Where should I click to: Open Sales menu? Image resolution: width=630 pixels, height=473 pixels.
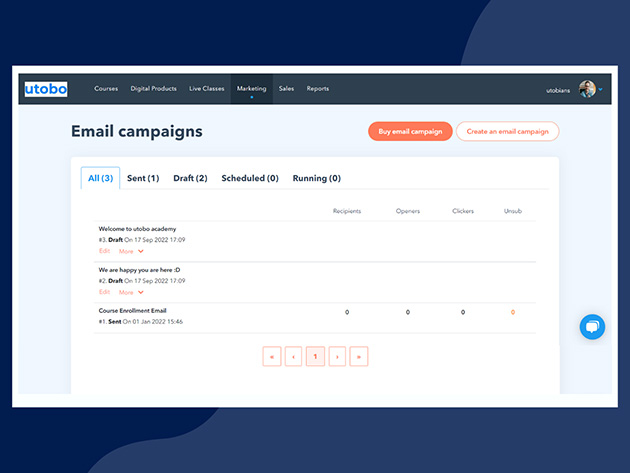point(286,88)
